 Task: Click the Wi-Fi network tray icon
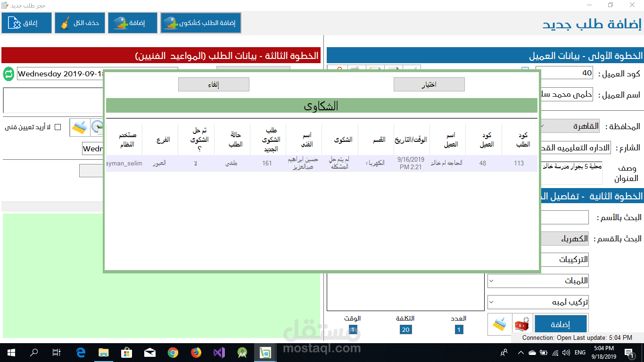(555, 353)
